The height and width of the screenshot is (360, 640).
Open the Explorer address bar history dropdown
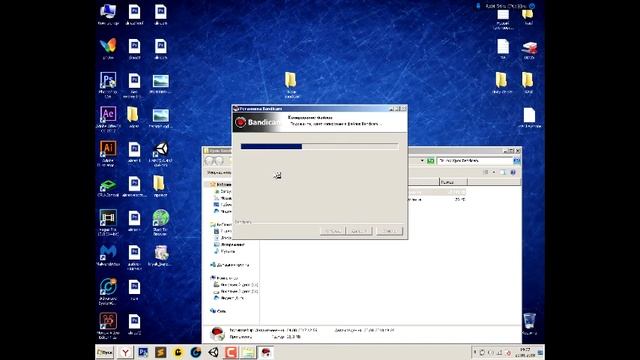point(422,161)
